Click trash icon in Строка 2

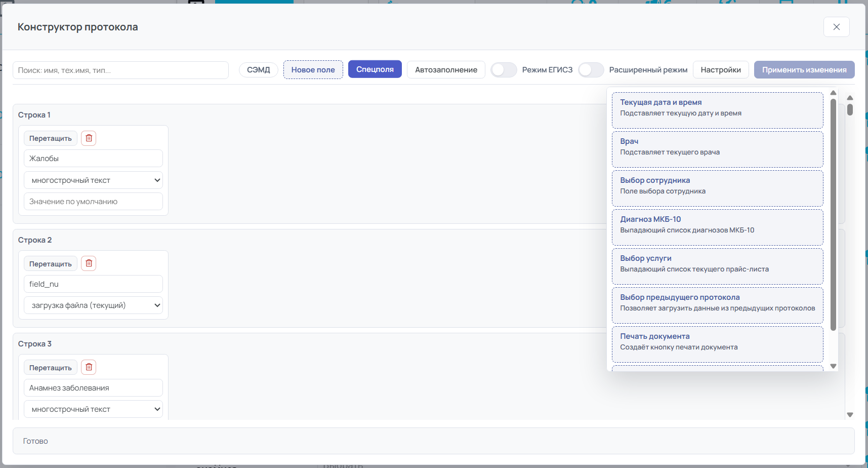point(89,263)
